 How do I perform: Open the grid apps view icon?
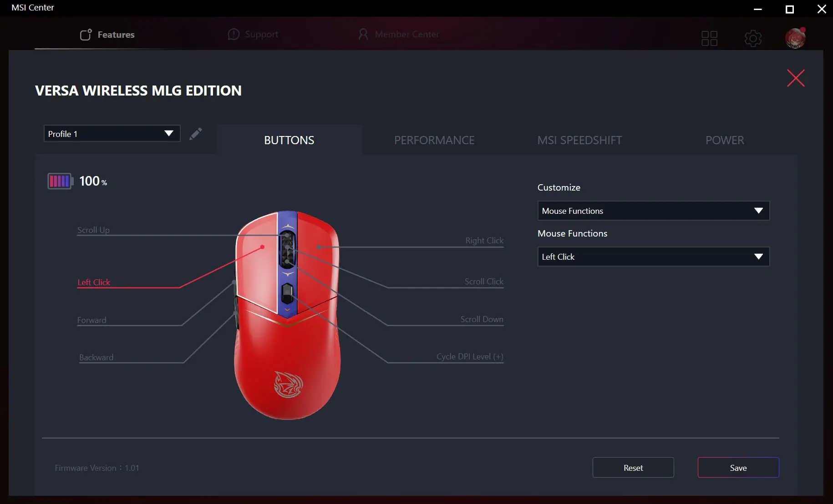pyautogui.click(x=709, y=38)
